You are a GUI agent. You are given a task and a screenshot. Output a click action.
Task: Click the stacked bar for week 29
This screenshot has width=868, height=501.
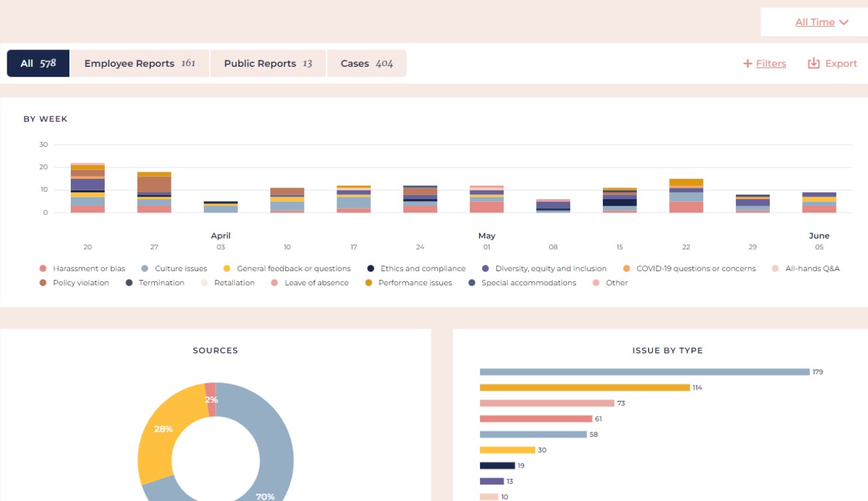pos(752,204)
